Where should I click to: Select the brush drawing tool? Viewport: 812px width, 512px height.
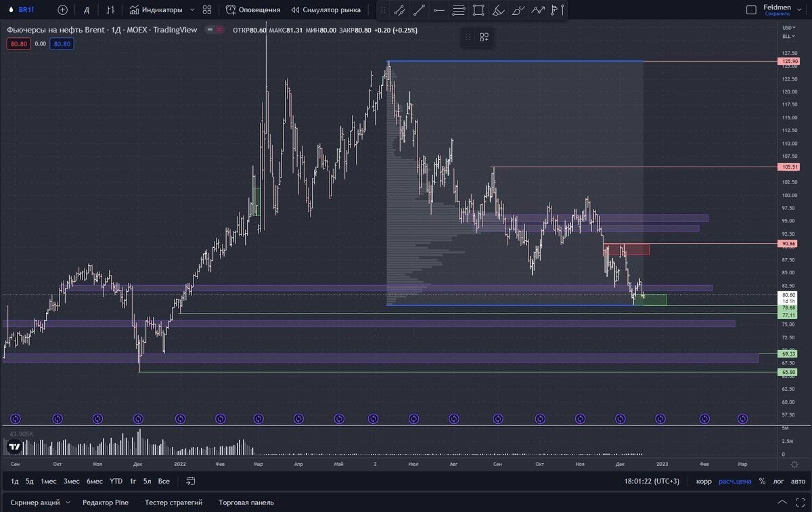(x=498, y=10)
